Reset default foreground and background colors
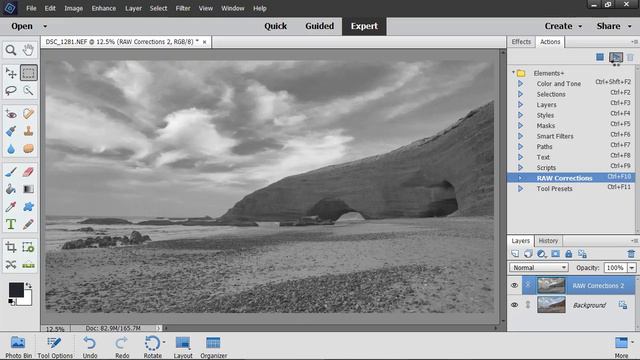This screenshot has height=360, width=640. click(11, 302)
